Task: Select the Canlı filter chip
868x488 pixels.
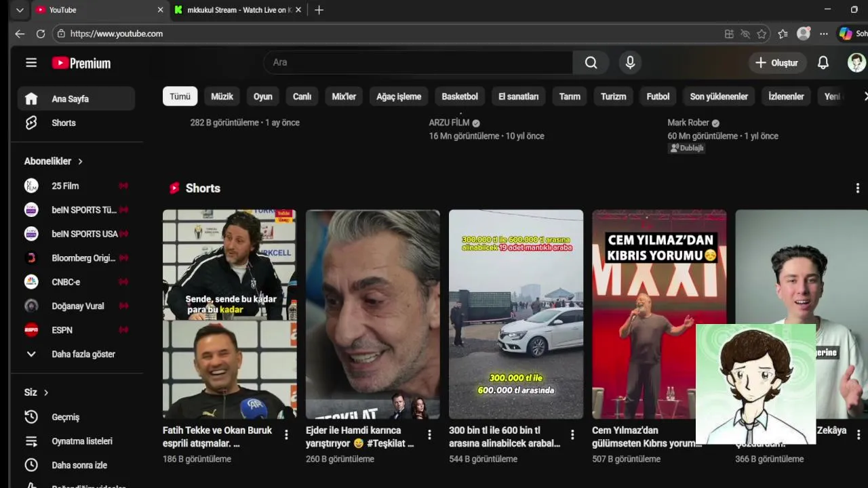Action: (302, 96)
